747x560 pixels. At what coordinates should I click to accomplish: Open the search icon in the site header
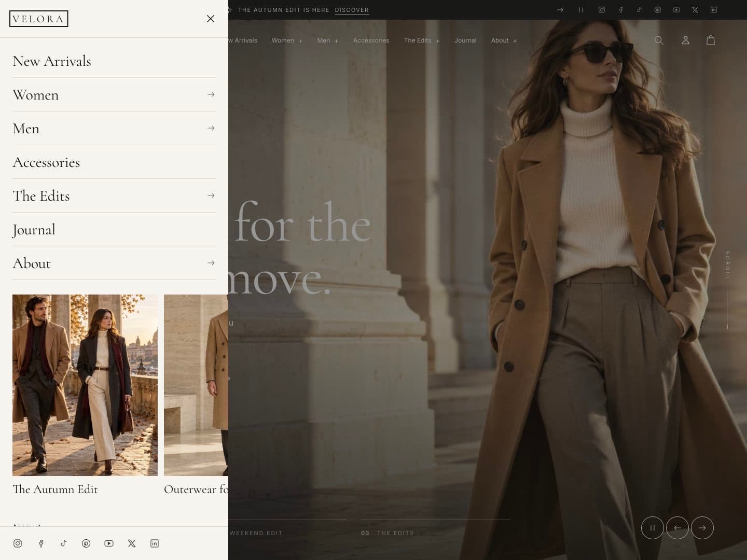pos(659,40)
